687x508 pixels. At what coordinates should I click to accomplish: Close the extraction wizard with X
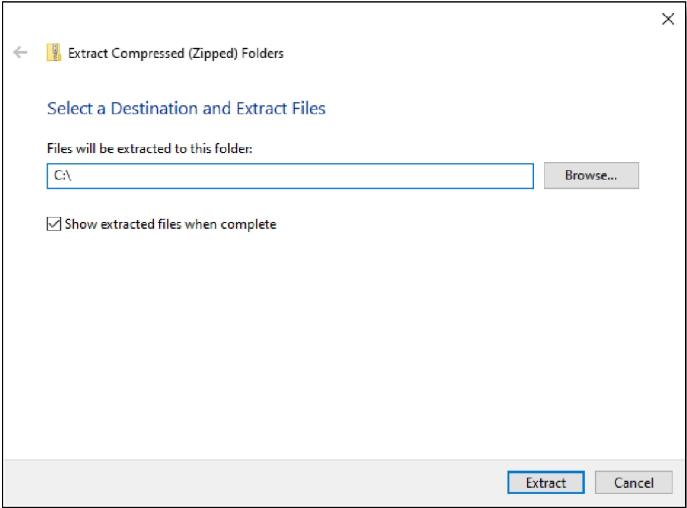[668, 19]
